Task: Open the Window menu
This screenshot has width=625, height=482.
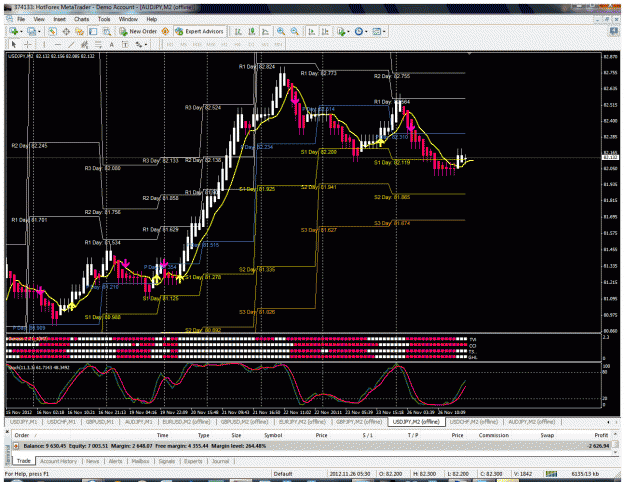Action: 128,19
